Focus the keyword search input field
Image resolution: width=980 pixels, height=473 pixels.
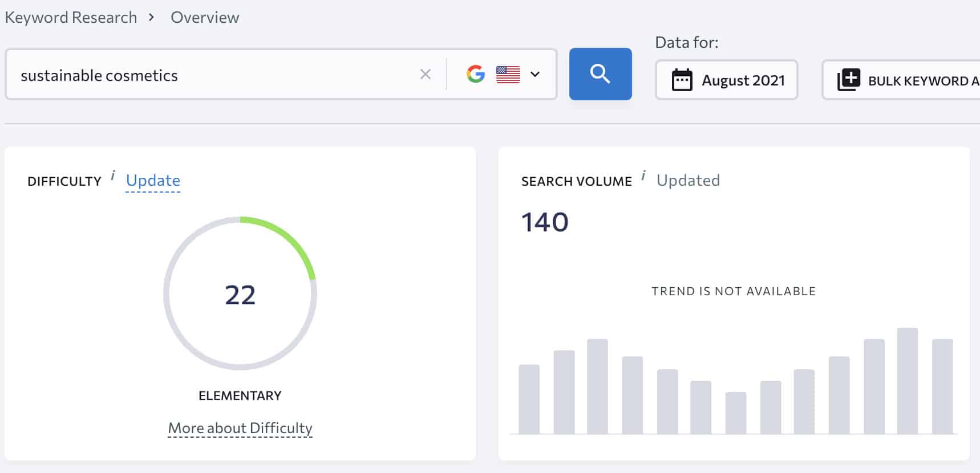211,75
